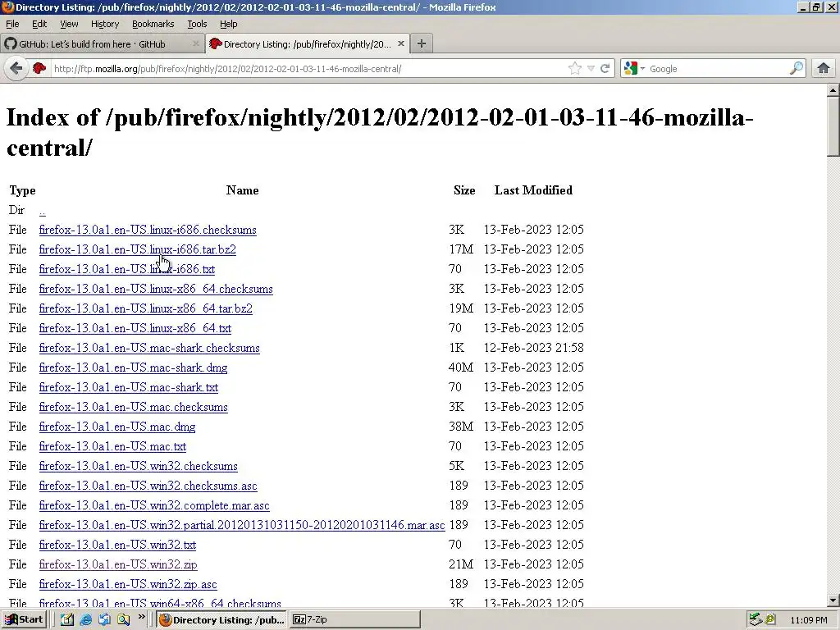Image resolution: width=840 pixels, height=630 pixels.
Task: Download mac-shark.dmg file
Action: coord(134,367)
